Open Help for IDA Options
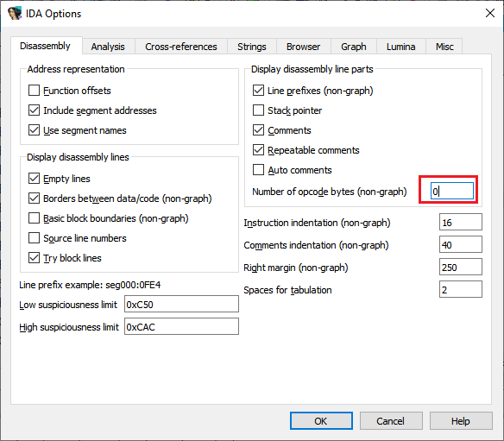This screenshot has height=441, width=504. [461, 421]
